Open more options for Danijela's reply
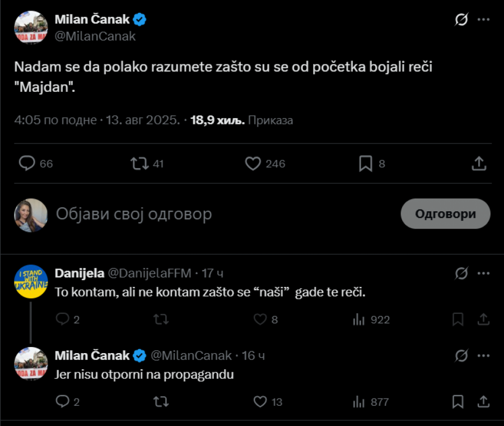The height and width of the screenshot is (426, 504). coord(483,274)
